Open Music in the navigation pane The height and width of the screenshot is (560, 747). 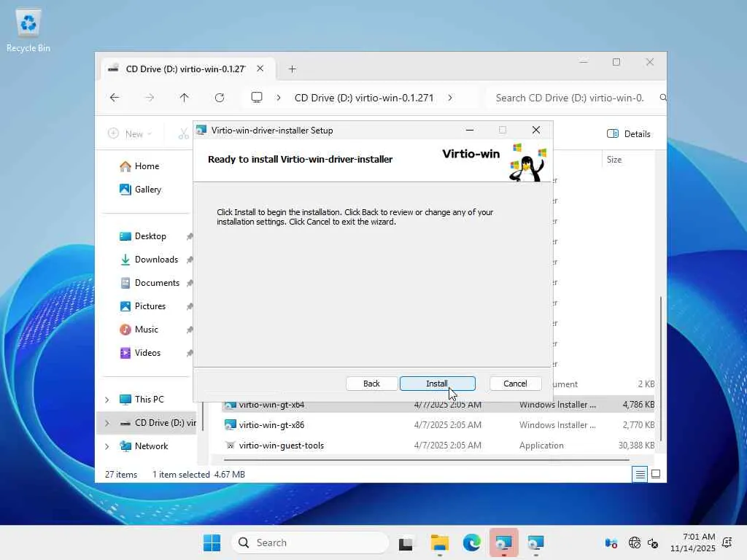(x=146, y=330)
